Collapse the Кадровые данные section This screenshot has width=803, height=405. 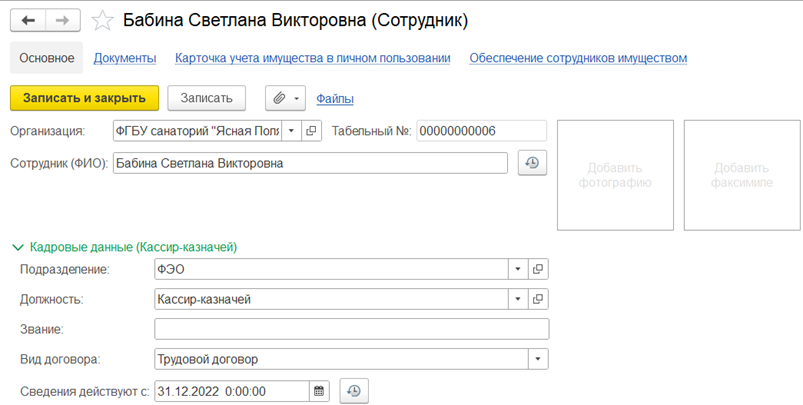18,248
